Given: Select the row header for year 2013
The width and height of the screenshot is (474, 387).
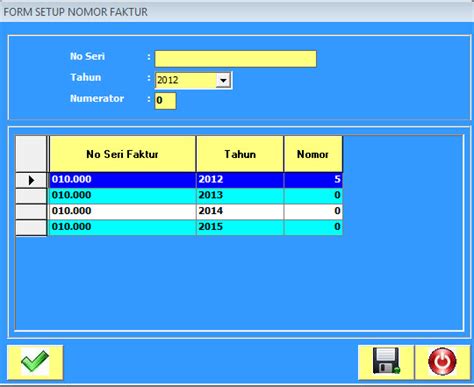Looking at the screenshot, I should [x=31, y=196].
